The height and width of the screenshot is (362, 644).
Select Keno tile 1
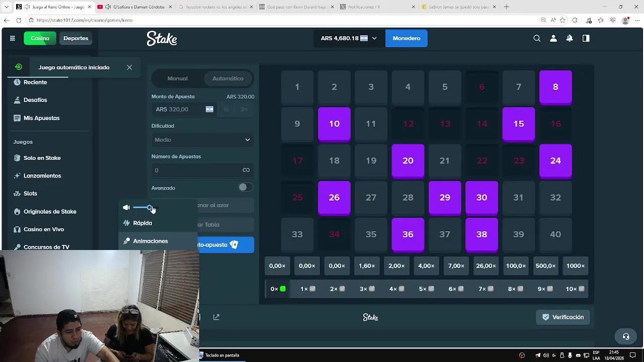pos(297,87)
